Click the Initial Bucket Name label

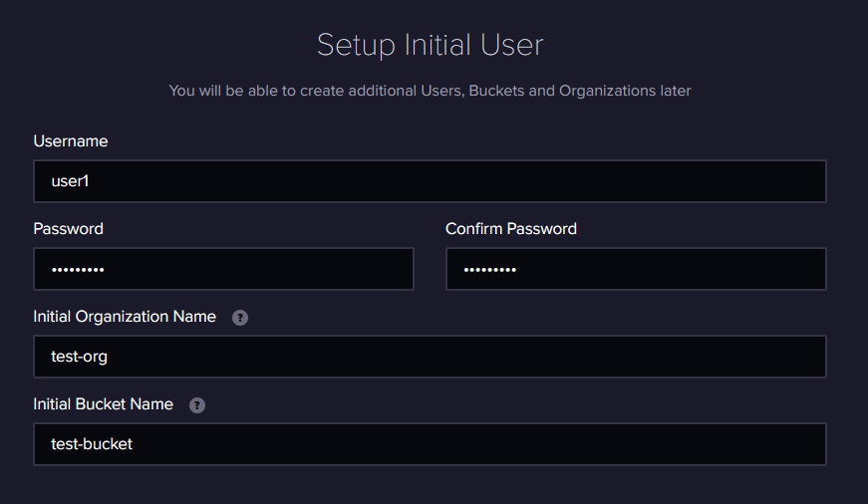[x=103, y=403]
